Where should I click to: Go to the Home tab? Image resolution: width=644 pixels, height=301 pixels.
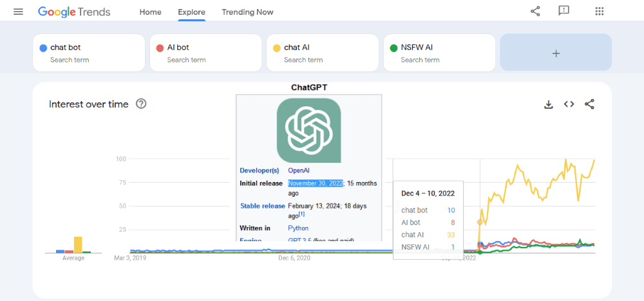coord(151,12)
